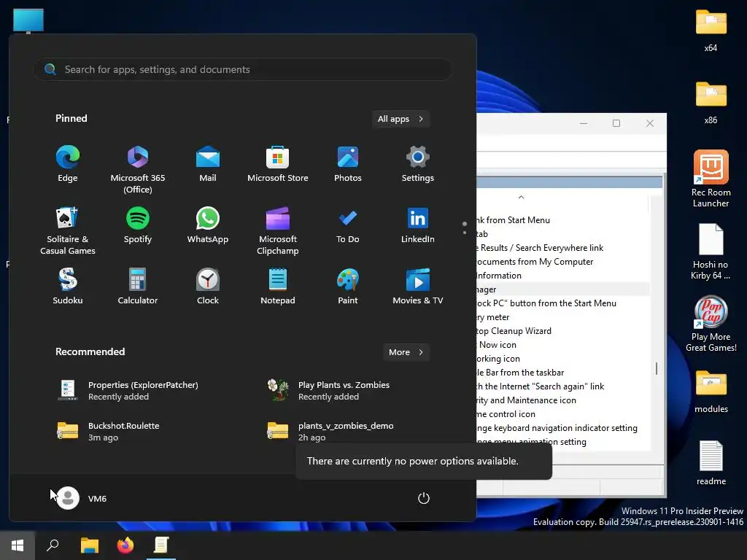This screenshot has height=560, width=747.
Task: Open the Clock app
Action: (208, 286)
